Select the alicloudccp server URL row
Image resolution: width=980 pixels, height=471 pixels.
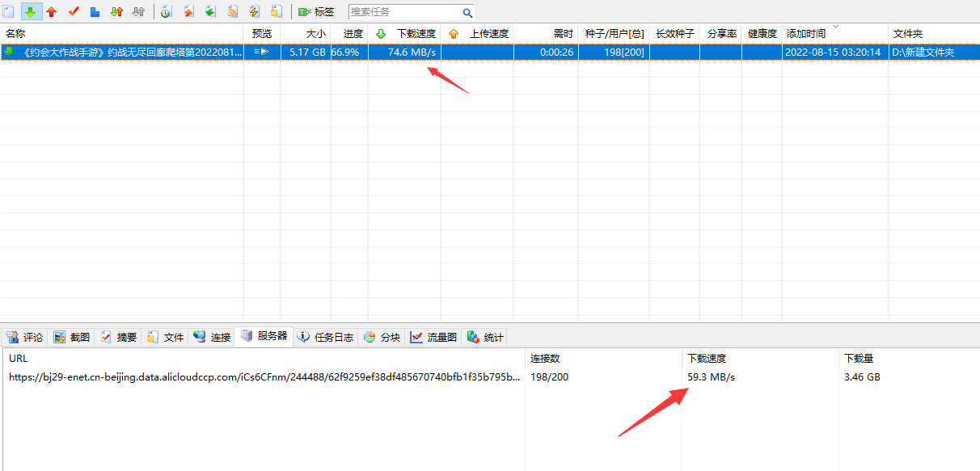pyautogui.click(x=264, y=376)
